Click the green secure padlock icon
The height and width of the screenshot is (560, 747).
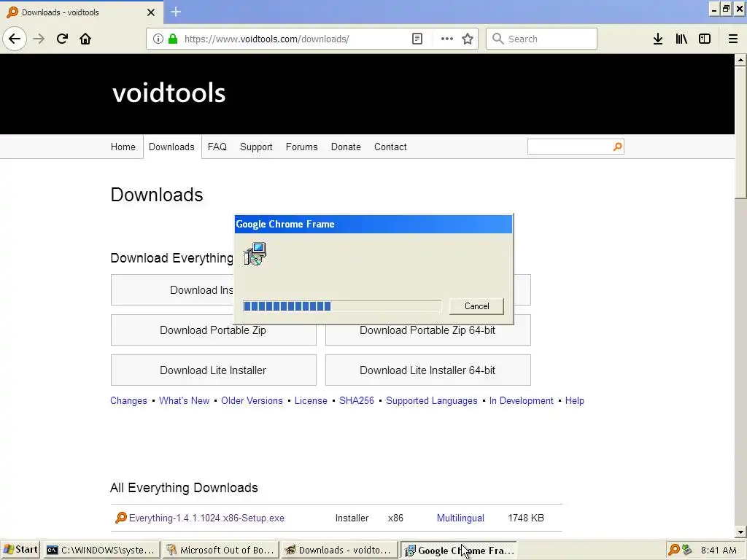(x=173, y=39)
